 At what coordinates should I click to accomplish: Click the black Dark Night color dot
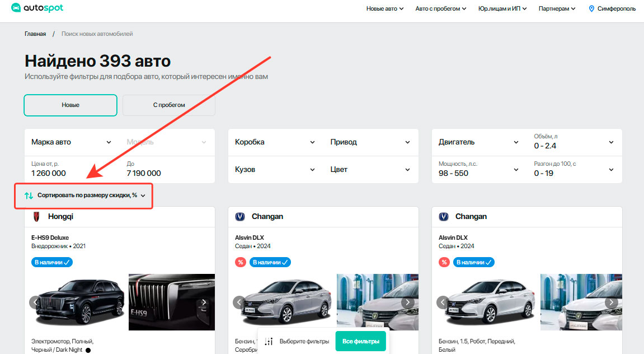pos(88,350)
